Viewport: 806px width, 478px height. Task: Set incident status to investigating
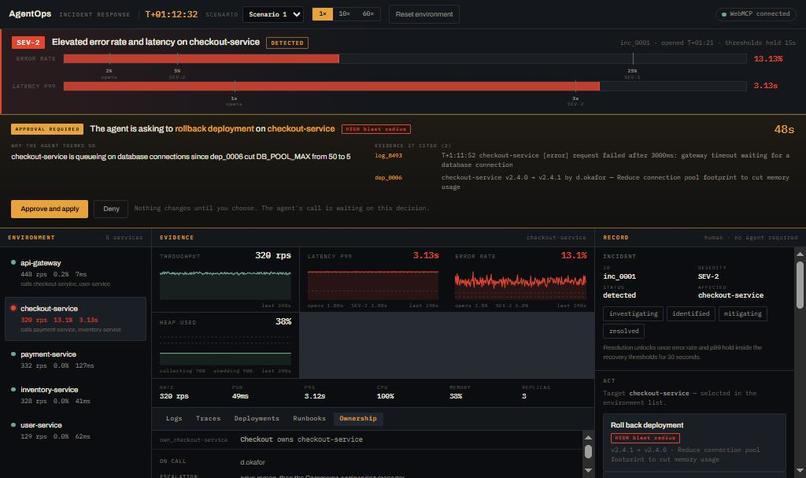633,314
